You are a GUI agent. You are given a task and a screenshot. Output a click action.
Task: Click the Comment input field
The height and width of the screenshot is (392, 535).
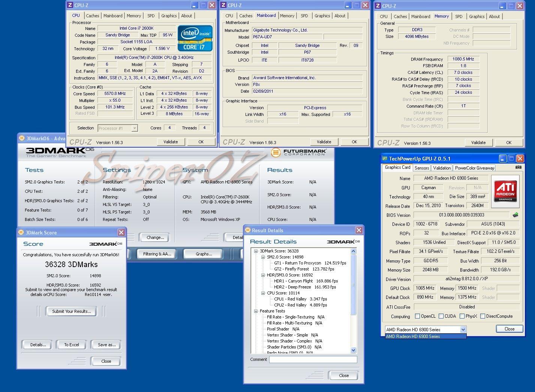313,359
